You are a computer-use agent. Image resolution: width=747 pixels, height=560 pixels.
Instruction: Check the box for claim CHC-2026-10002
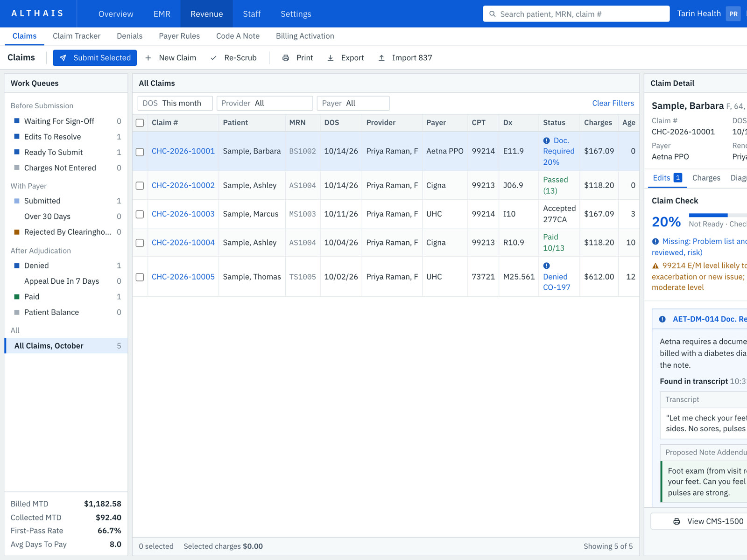[140, 186]
